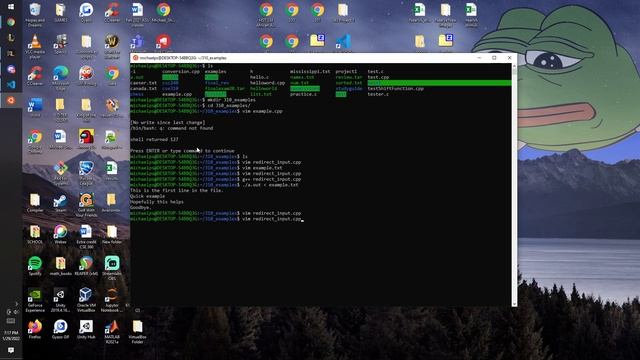Click the Ubuntu icon on the taskbar
This screenshot has width=640, height=360.
pos(11,100)
